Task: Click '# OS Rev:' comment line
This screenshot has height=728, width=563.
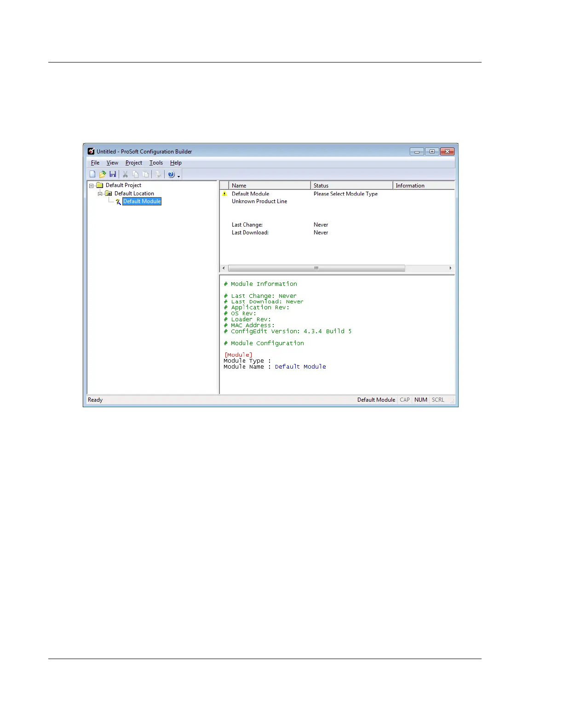Action: (x=240, y=313)
